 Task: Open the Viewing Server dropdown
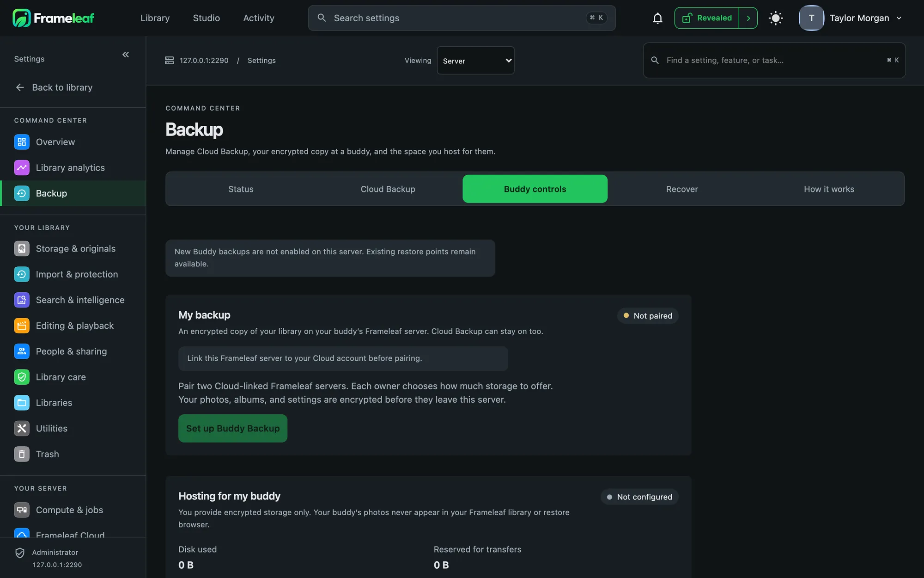pyautogui.click(x=476, y=61)
